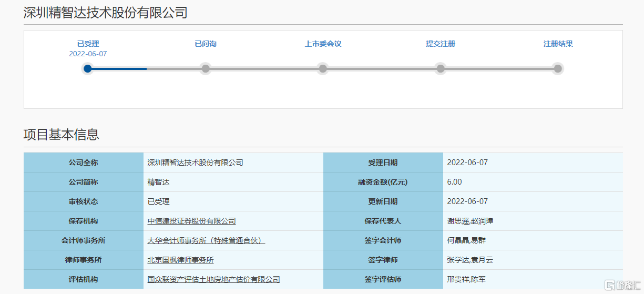Click the 更新日期 header cell
Screen dimensions: 644x294
point(383,202)
